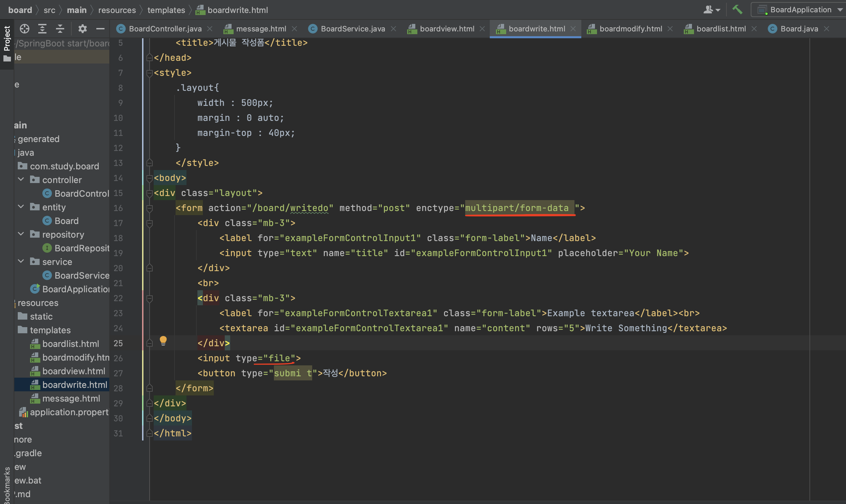Click the Collapse All icon in Project panel
846x504 pixels.
coord(60,29)
